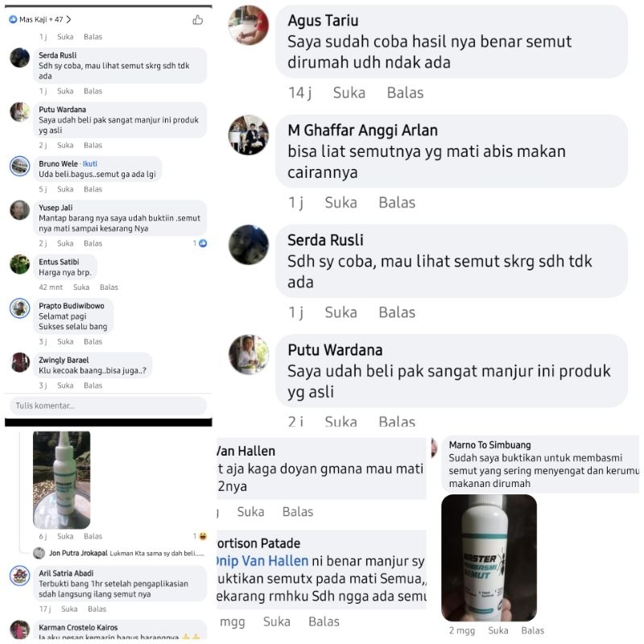The image size is (644, 644).
Task: Open Aril Satria Abadi's profile avatar
Action: 19,576
